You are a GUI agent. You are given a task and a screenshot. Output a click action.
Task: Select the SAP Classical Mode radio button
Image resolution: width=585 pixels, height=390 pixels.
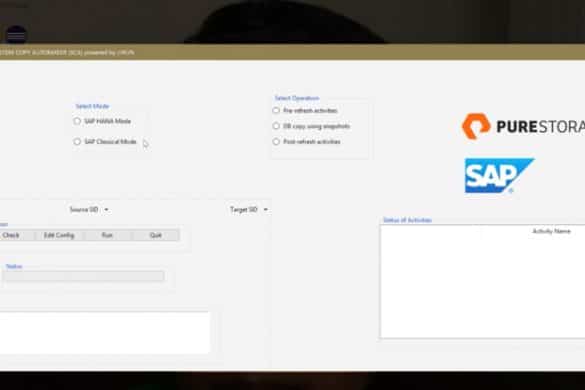(x=77, y=142)
